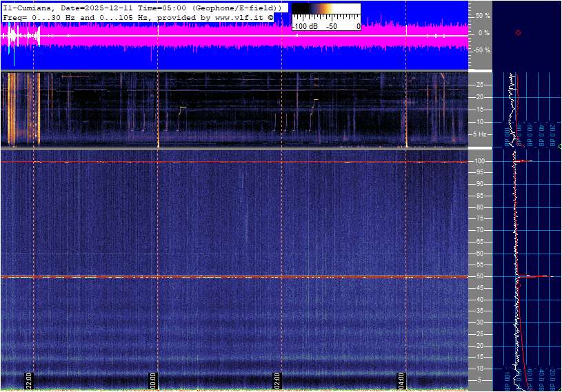562x392 pixels.
Task: Click the white waveform burst at far left
Action: tap(12, 36)
